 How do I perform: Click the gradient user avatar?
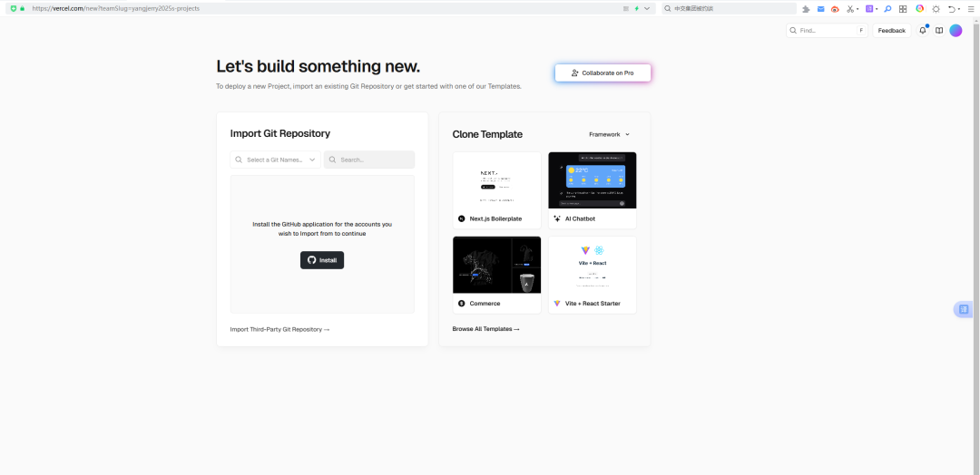[x=955, y=31]
